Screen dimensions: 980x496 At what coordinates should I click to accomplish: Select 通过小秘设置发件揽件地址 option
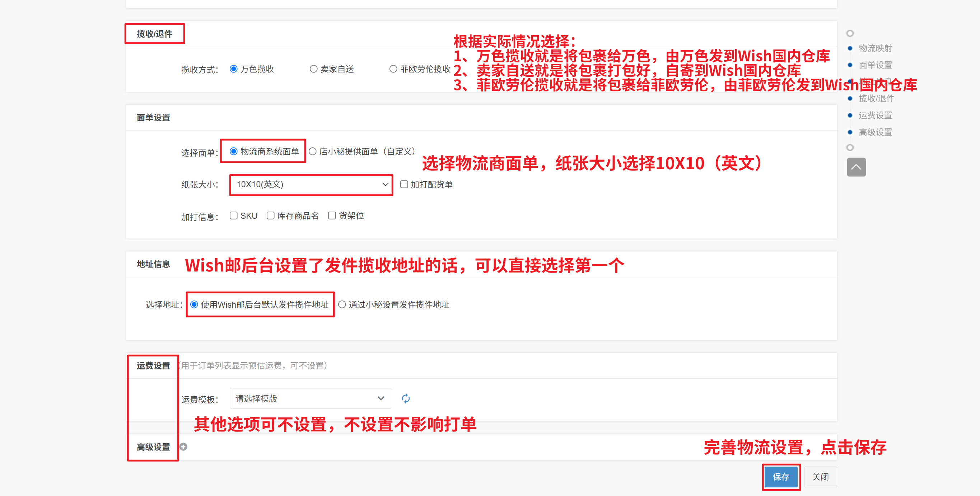tap(342, 304)
